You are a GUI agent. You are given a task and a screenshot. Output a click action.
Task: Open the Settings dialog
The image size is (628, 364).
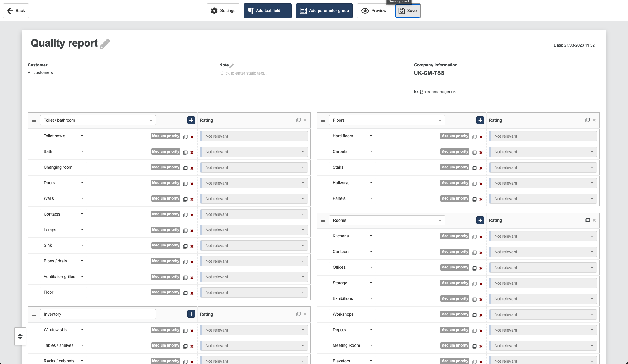223,11
